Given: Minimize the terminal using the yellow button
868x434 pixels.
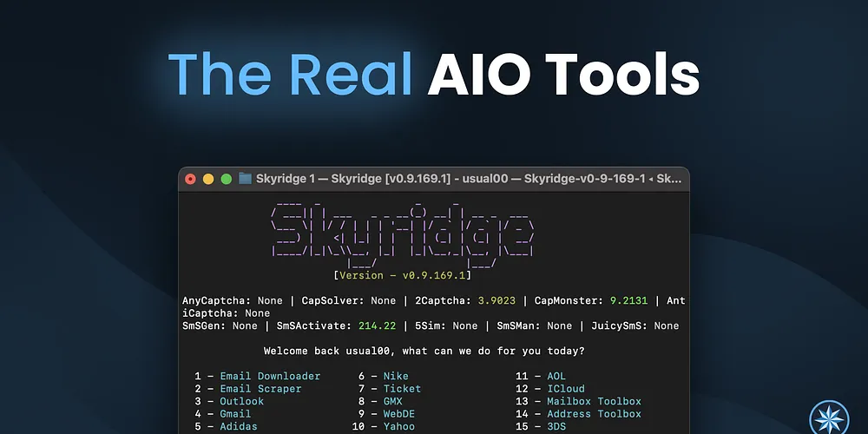Looking at the screenshot, I should [x=208, y=179].
